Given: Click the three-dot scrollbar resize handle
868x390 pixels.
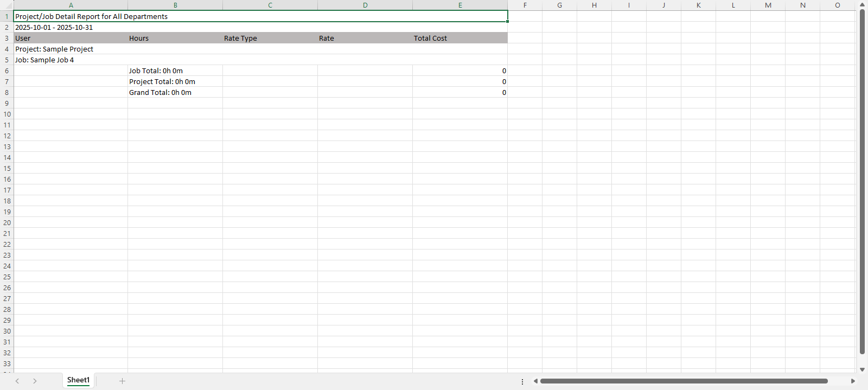Looking at the screenshot, I should tap(522, 381).
